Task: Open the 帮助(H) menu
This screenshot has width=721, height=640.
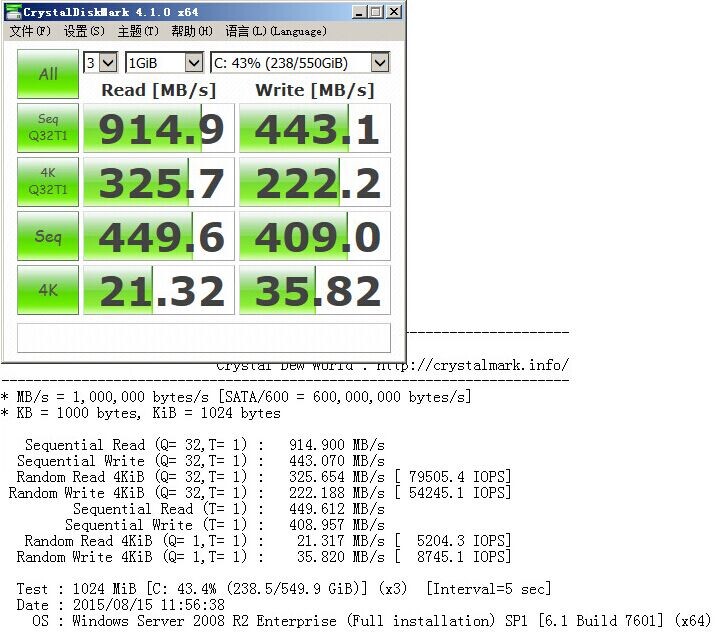Action: [x=192, y=31]
